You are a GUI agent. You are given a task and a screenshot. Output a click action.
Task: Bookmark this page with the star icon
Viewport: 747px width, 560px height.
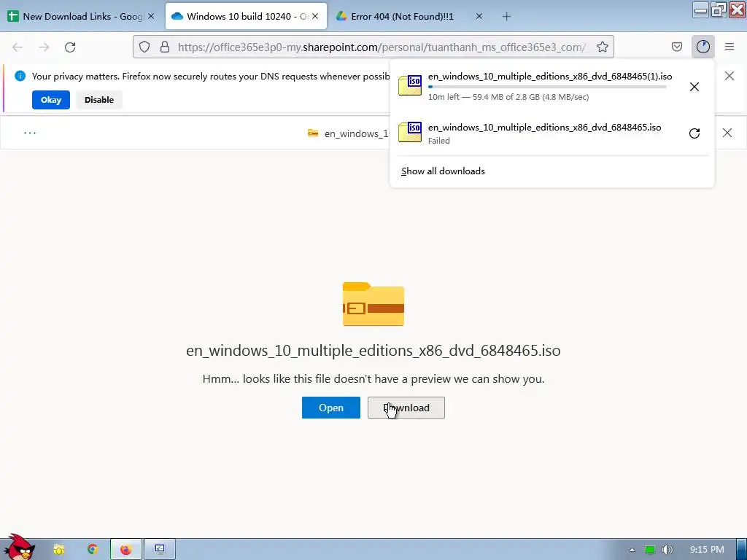602,47
